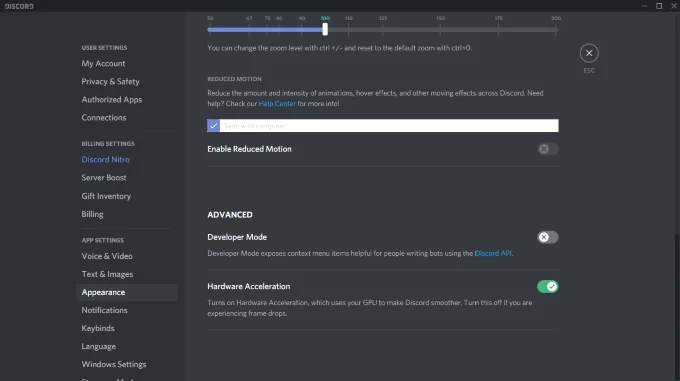Set zoom slider to 125 mark
Viewport: 680px width, 381px height.
coord(382,29)
